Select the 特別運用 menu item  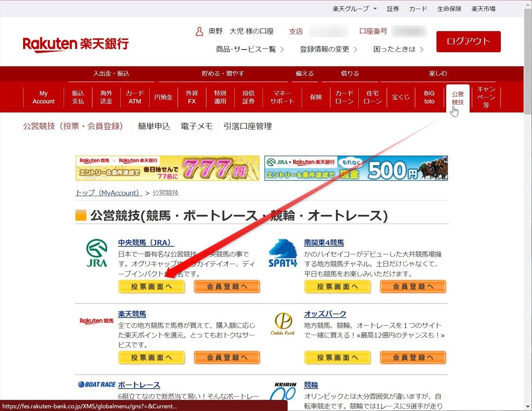pyautogui.click(x=220, y=97)
